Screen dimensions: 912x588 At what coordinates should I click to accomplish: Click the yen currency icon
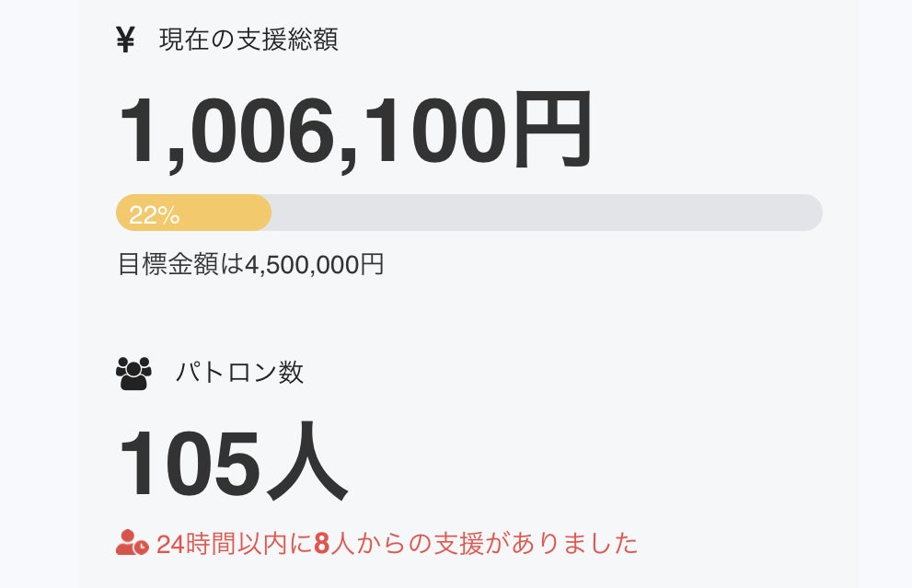pos(126,40)
